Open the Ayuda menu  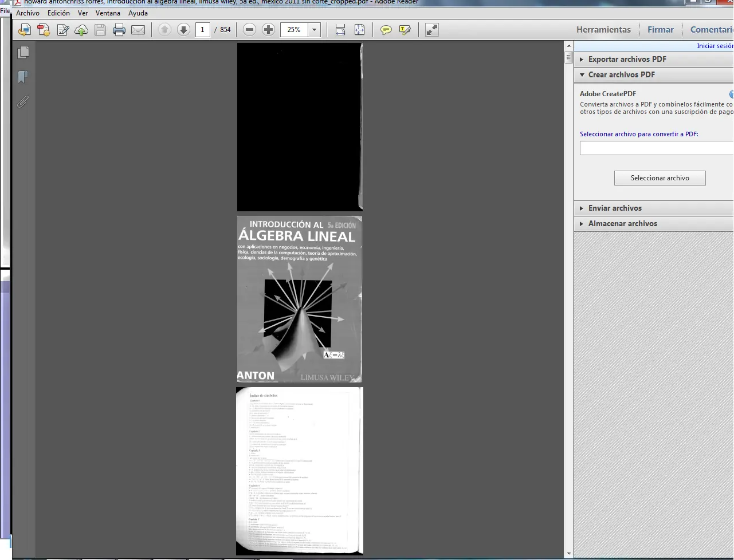pos(138,13)
